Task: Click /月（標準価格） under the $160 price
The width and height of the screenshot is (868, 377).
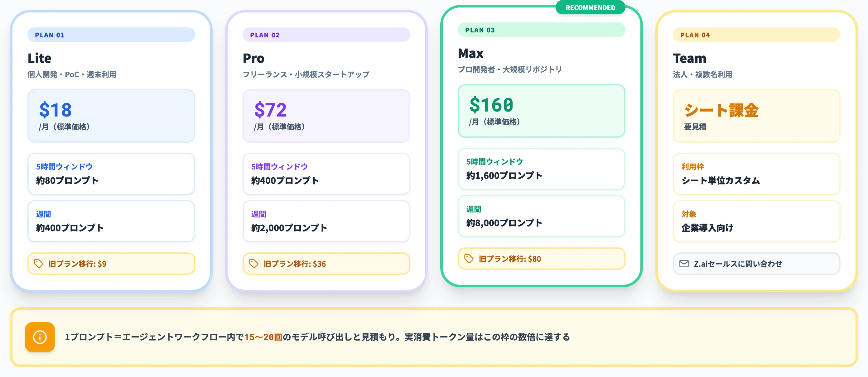Action: coord(494,122)
